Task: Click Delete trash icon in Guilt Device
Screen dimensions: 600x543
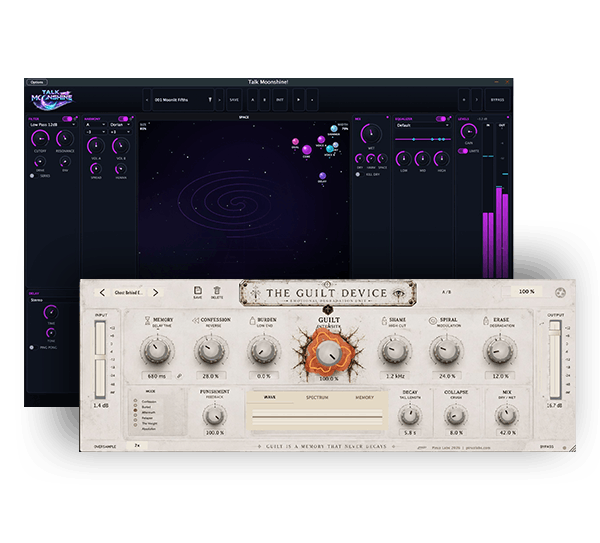Action: coord(217,291)
